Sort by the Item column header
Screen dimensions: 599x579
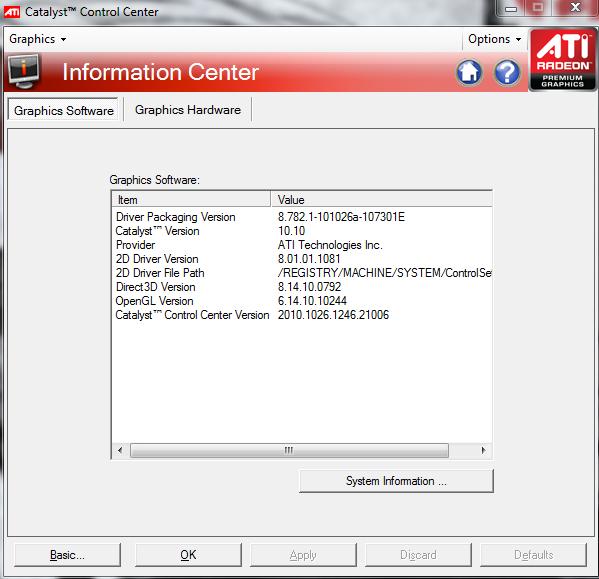coord(191,200)
